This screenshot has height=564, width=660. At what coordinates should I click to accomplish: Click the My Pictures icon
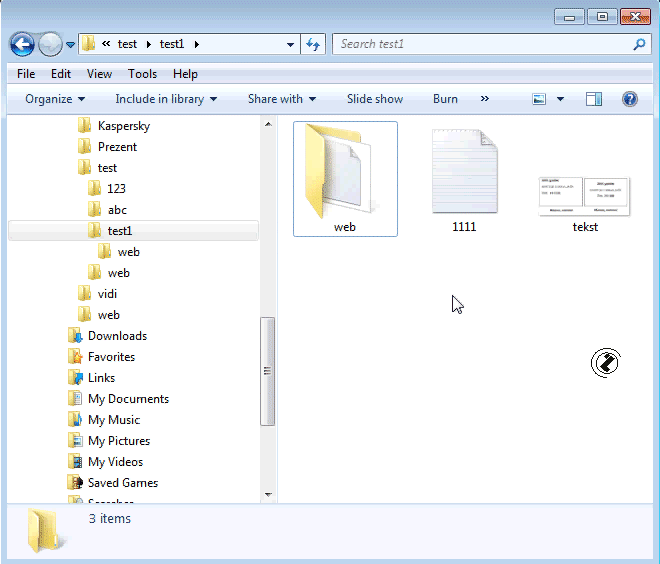75,441
